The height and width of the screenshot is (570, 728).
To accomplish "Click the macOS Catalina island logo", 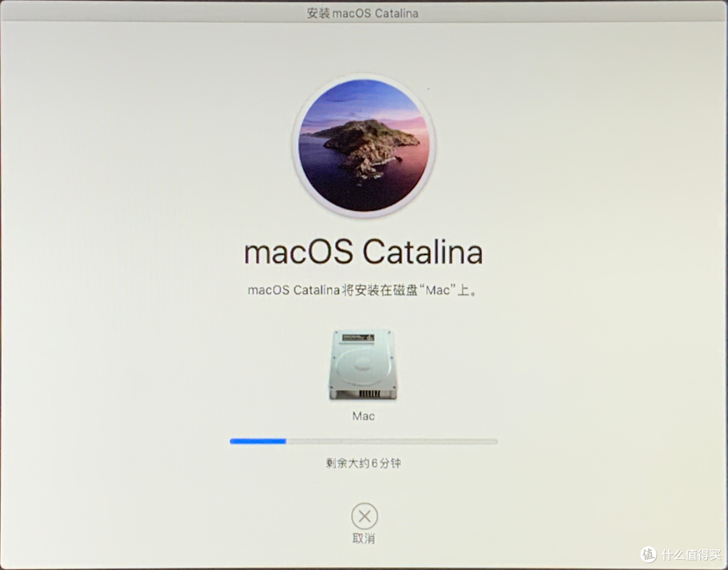I will tap(363, 146).
